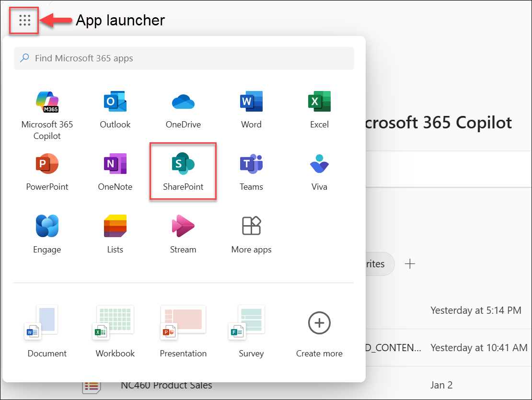Launch the Lists app
The width and height of the screenshot is (532, 400).
(115, 234)
